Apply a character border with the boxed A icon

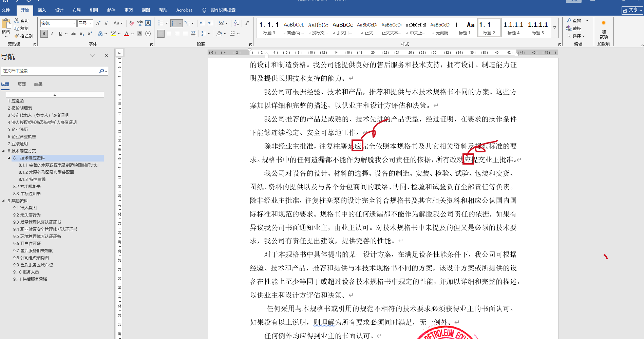tap(148, 23)
